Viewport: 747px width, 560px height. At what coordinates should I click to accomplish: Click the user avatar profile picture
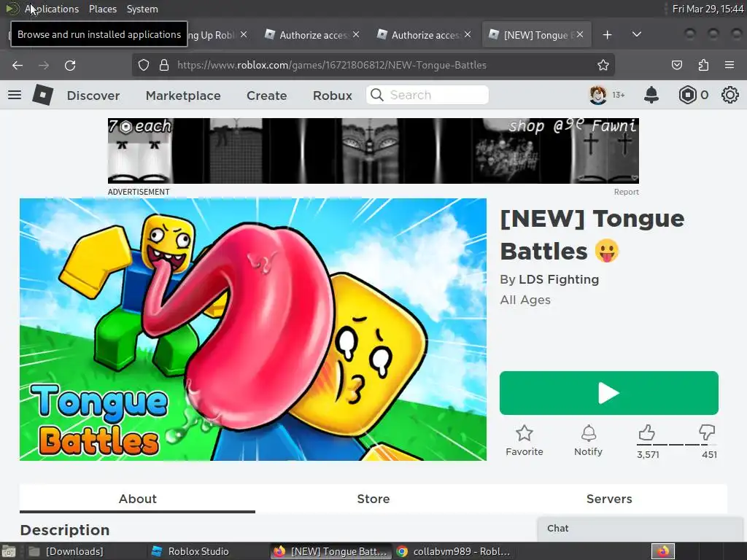(598, 96)
